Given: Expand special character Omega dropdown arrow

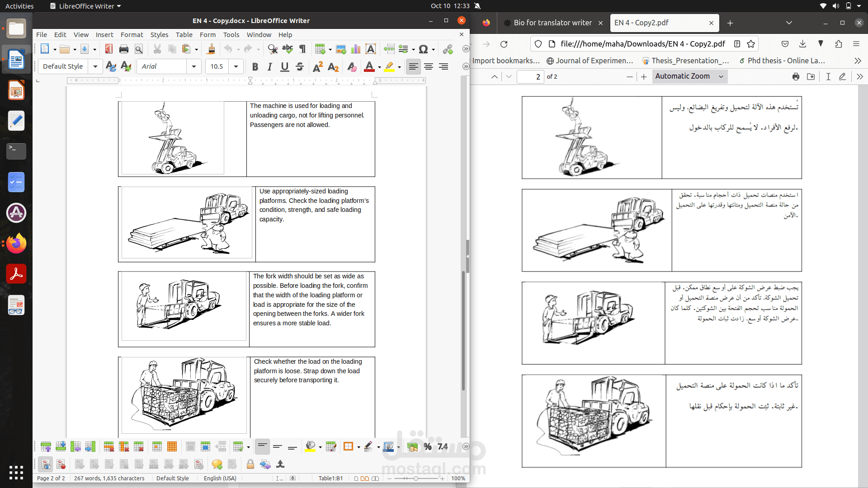Looking at the screenshot, I should pos(433,49).
